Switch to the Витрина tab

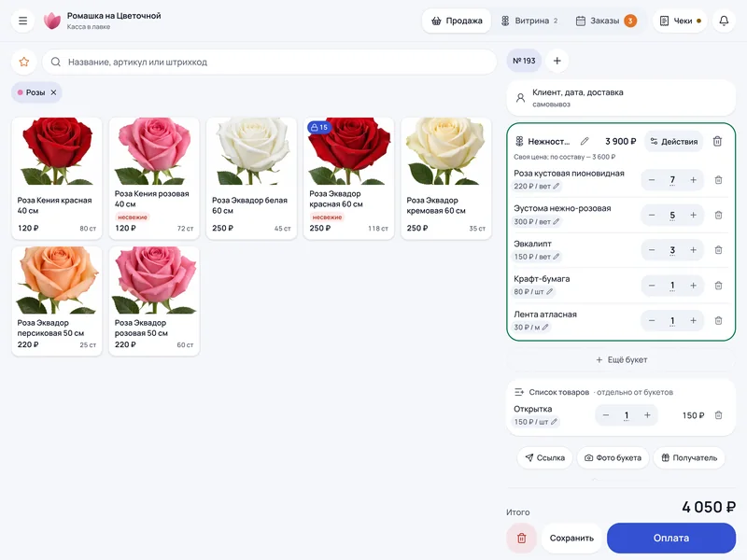(529, 21)
